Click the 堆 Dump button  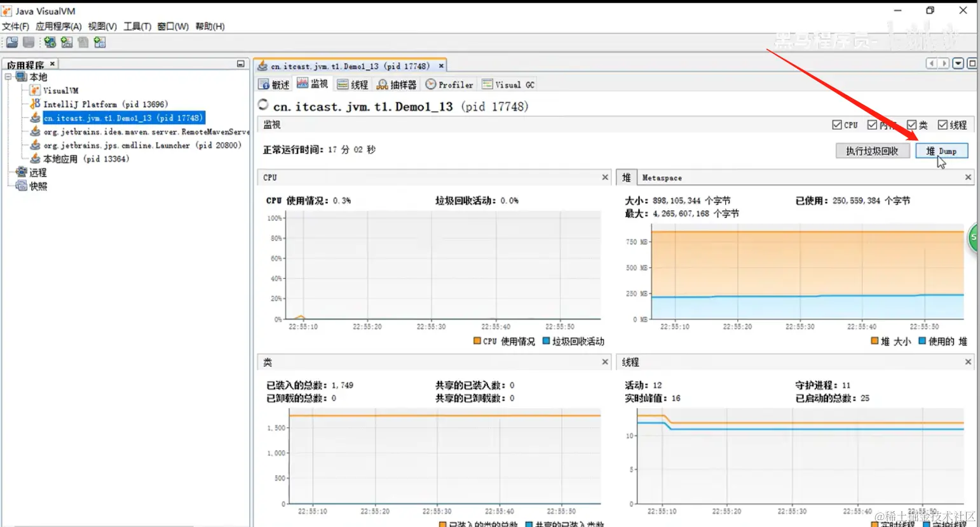pos(941,151)
